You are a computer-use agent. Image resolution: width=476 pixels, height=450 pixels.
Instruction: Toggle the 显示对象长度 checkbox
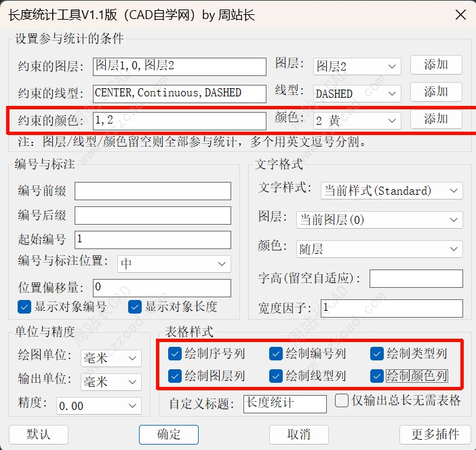click(134, 307)
